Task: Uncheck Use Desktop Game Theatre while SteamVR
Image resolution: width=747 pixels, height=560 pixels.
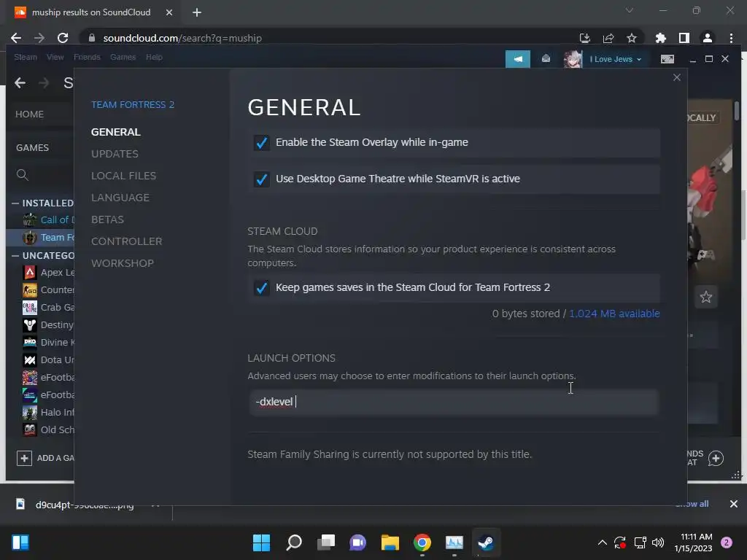Action: [x=262, y=179]
